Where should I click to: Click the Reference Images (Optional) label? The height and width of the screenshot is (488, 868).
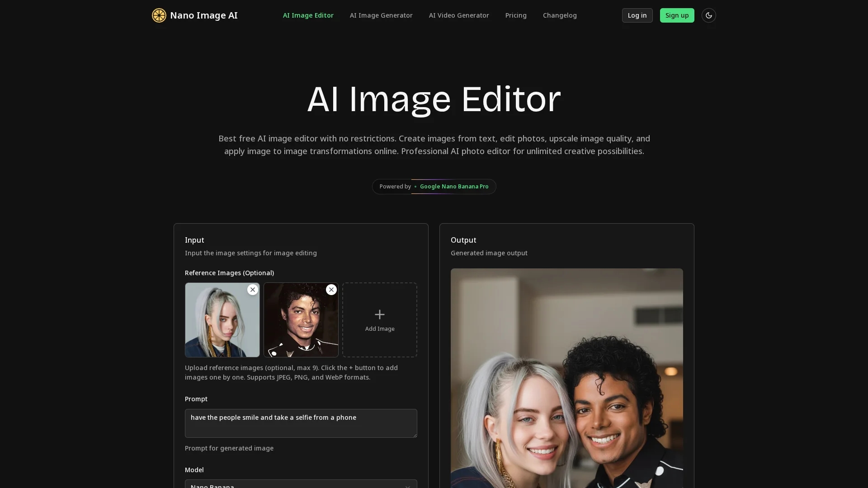pyautogui.click(x=229, y=273)
